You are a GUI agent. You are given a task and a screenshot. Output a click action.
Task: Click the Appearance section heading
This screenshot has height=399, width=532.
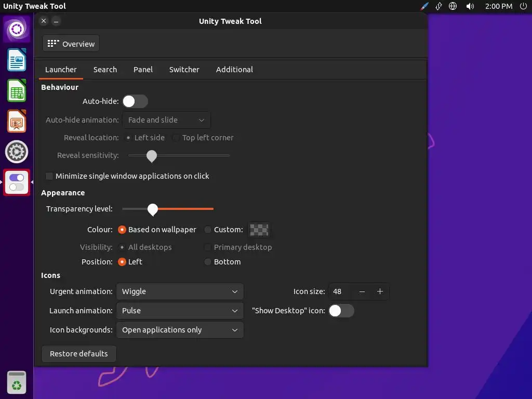click(x=63, y=193)
